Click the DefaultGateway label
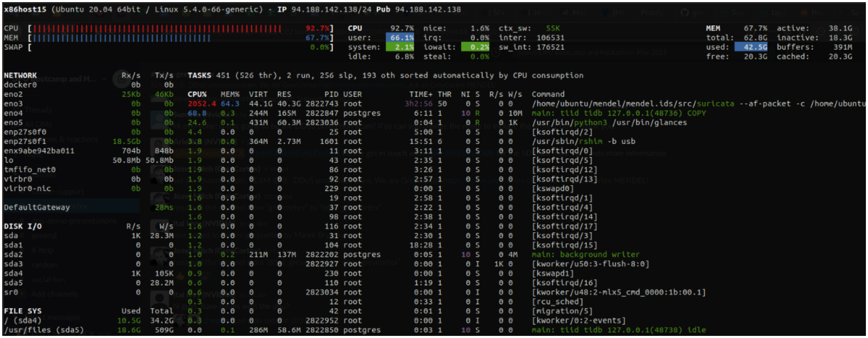Screen dimensions: 868x338 (x=37, y=207)
